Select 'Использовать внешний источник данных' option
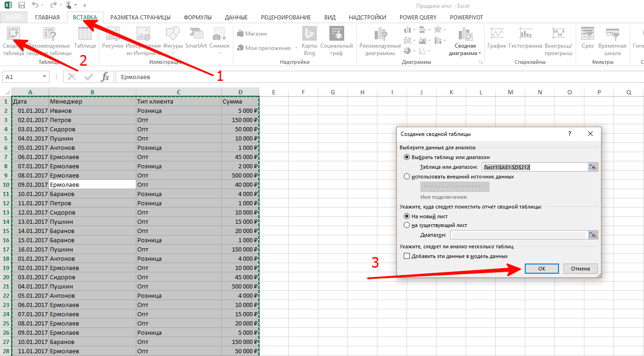 [407, 176]
